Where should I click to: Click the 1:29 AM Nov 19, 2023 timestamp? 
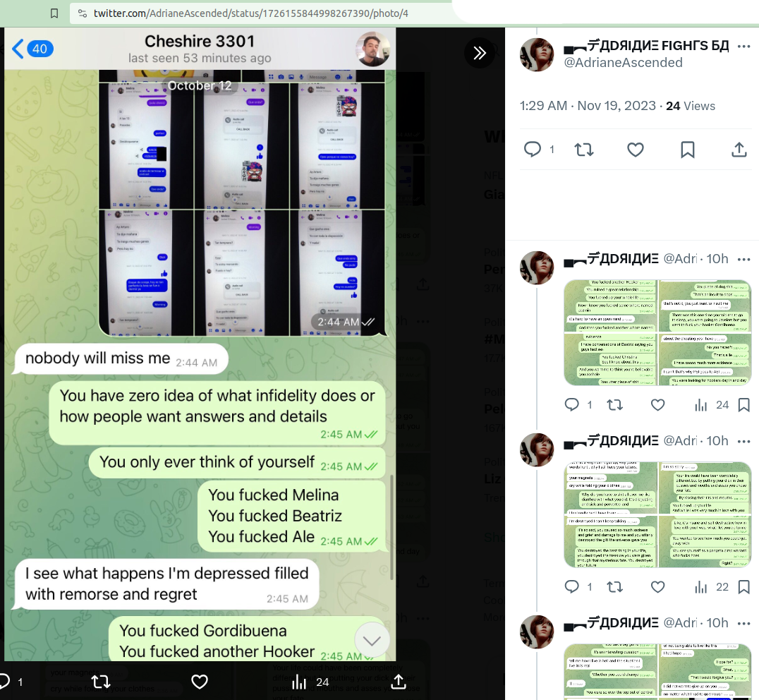click(x=588, y=106)
